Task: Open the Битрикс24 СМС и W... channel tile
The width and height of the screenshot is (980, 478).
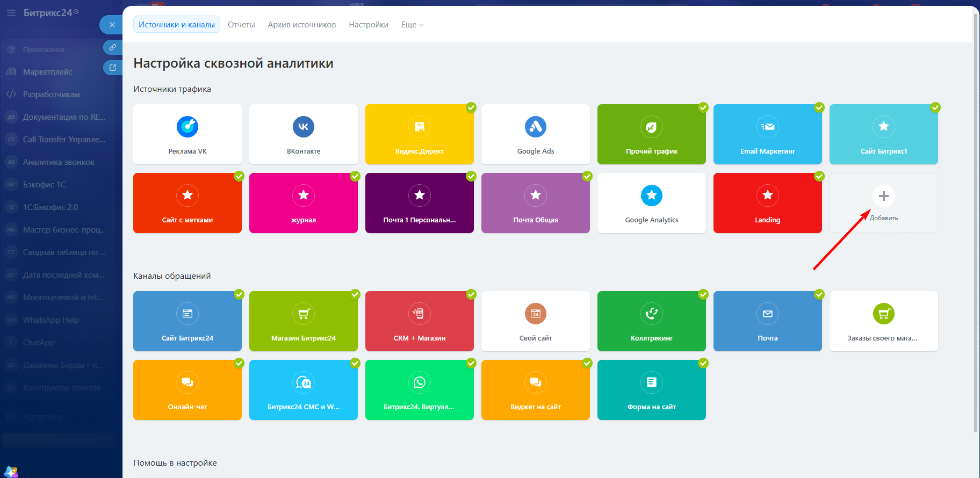Action: 304,390
